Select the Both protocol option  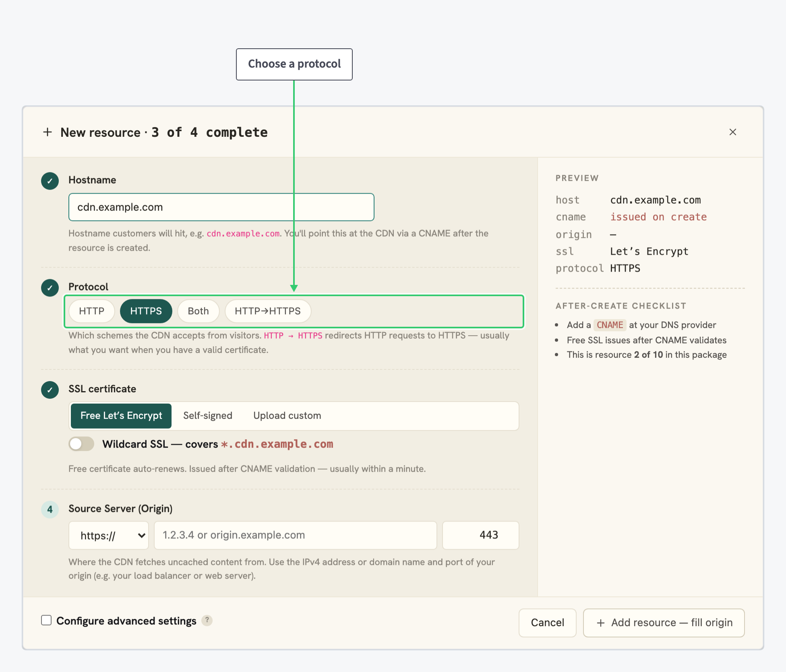point(199,311)
